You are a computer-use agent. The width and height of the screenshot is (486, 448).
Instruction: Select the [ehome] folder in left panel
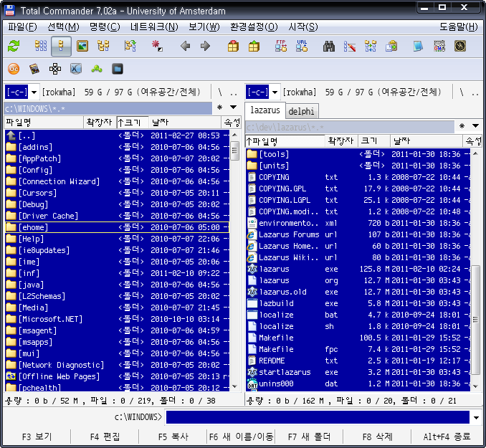tap(117, 227)
